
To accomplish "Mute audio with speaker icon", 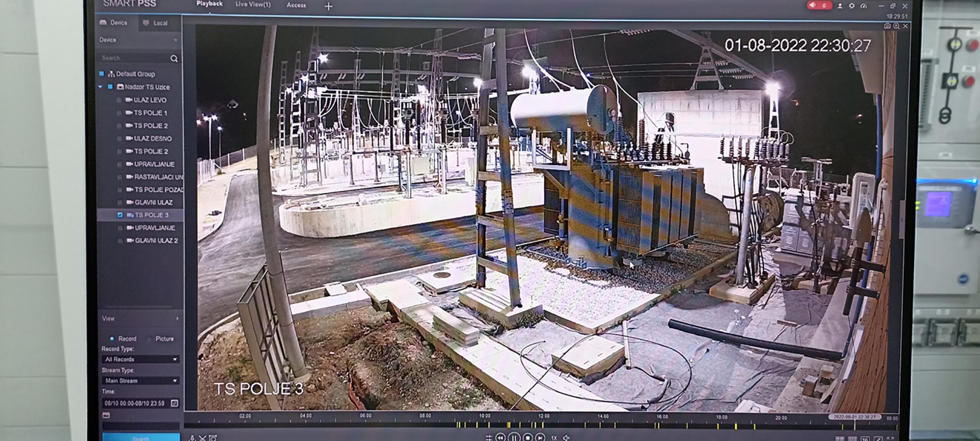I will point(567,438).
